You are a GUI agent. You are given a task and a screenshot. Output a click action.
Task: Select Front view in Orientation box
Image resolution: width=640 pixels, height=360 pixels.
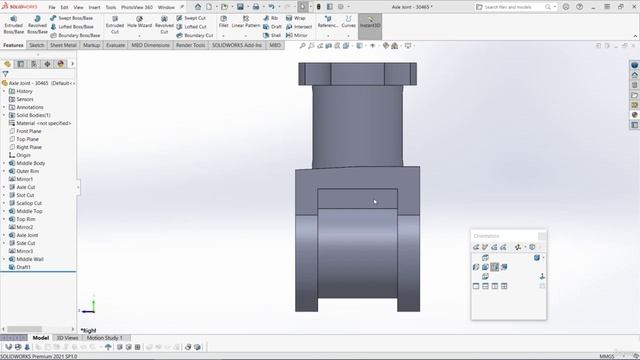pos(485,267)
